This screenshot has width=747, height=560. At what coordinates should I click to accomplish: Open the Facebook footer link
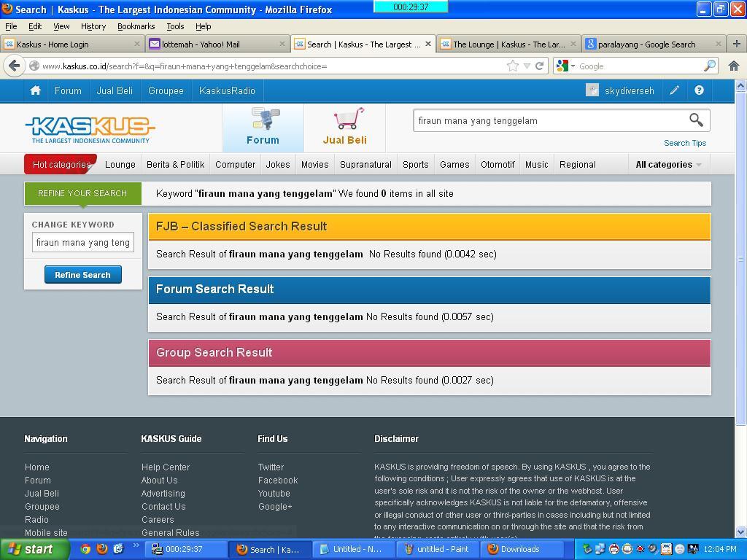[278, 480]
